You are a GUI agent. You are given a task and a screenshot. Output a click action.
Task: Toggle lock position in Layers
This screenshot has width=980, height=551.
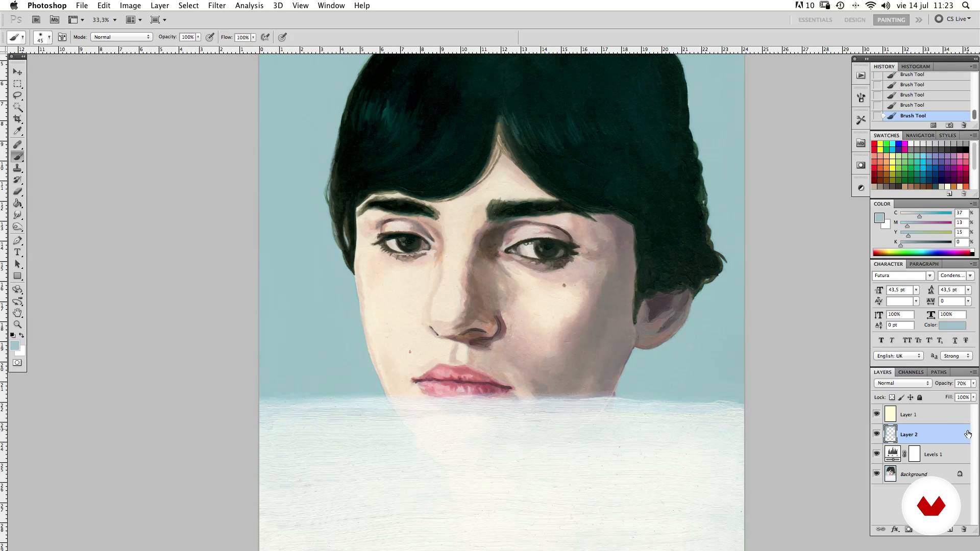click(910, 397)
